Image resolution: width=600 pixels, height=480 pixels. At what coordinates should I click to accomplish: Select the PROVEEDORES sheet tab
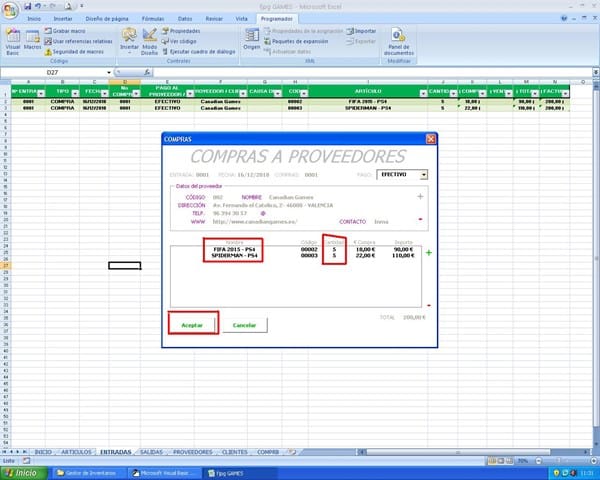(x=190, y=452)
